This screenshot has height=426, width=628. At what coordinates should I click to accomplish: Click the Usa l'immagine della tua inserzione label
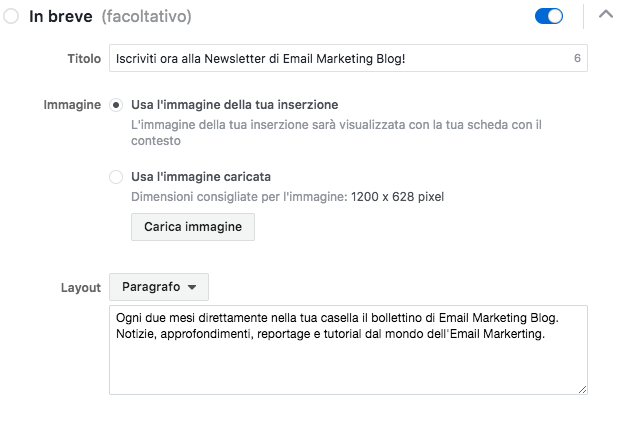235,104
